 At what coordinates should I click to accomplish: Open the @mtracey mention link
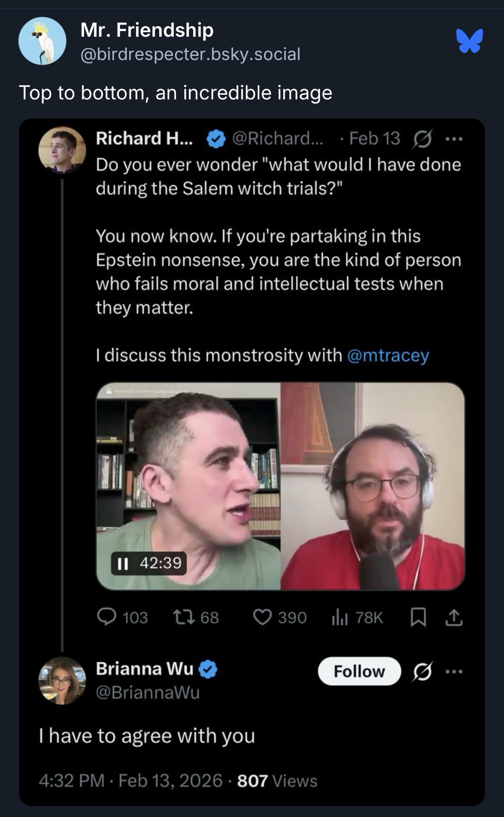pyautogui.click(x=388, y=355)
